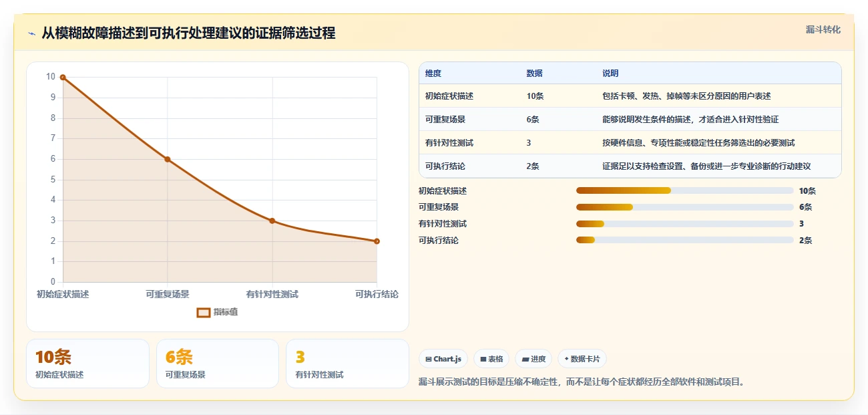
Task: Click the main title 从模糊故障描述
Action: (188, 33)
